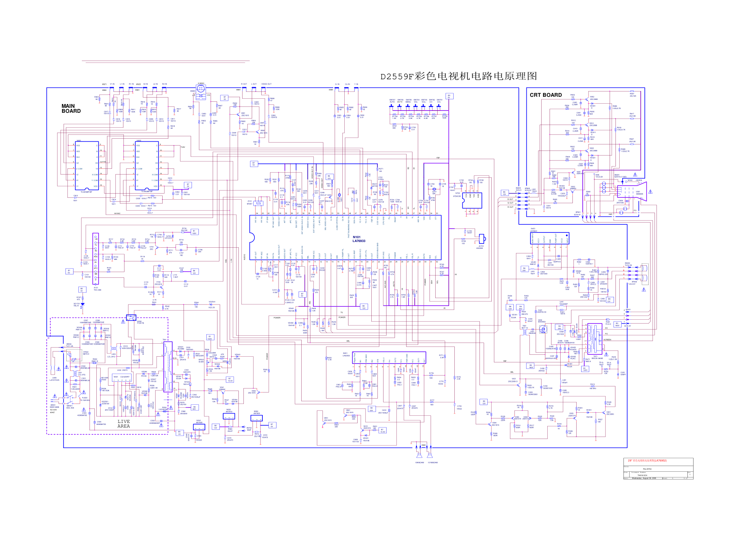The image size is (756, 535).
Task: Select the T471 flyback transformer symbol
Action: coord(595,339)
